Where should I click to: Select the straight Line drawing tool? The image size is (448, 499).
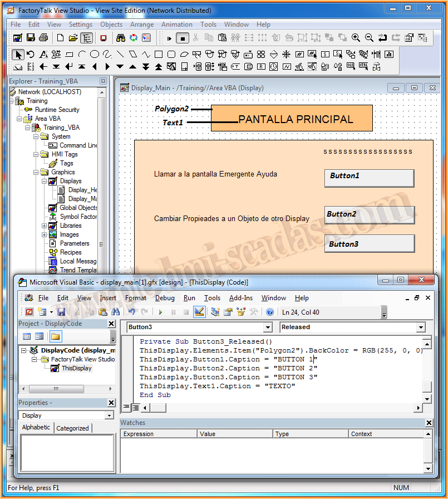(120, 54)
